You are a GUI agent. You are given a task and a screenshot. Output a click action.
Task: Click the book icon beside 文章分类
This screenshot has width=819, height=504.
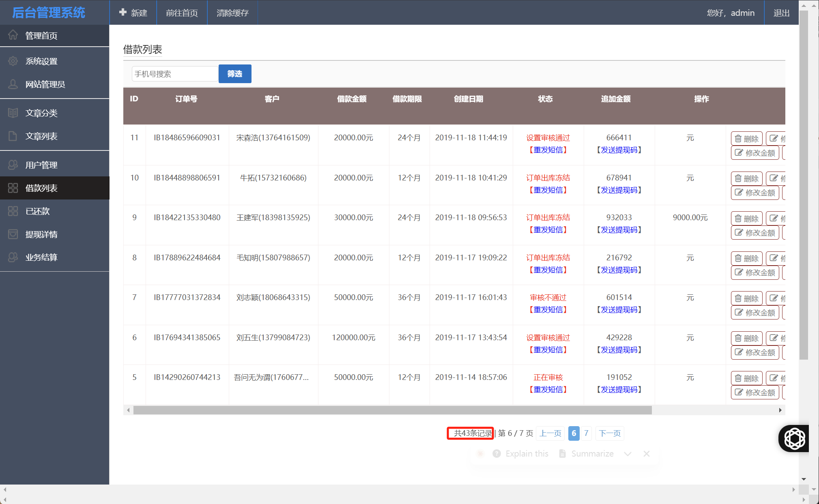click(x=13, y=113)
